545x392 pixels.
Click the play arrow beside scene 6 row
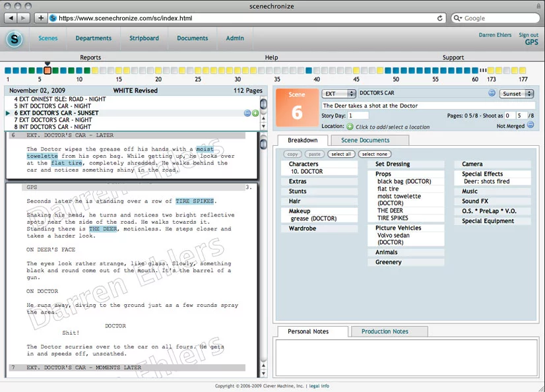(x=8, y=113)
